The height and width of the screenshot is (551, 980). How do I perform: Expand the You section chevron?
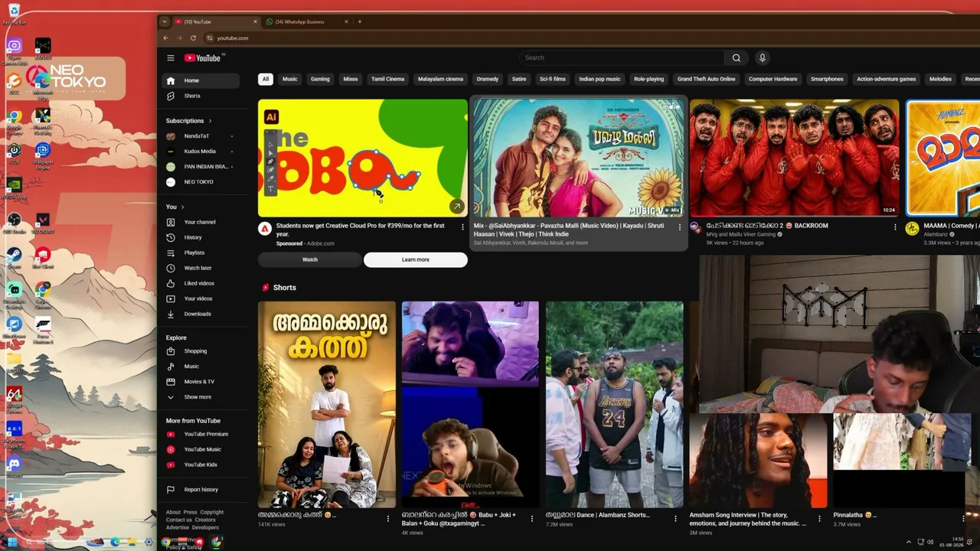click(x=181, y=207)
